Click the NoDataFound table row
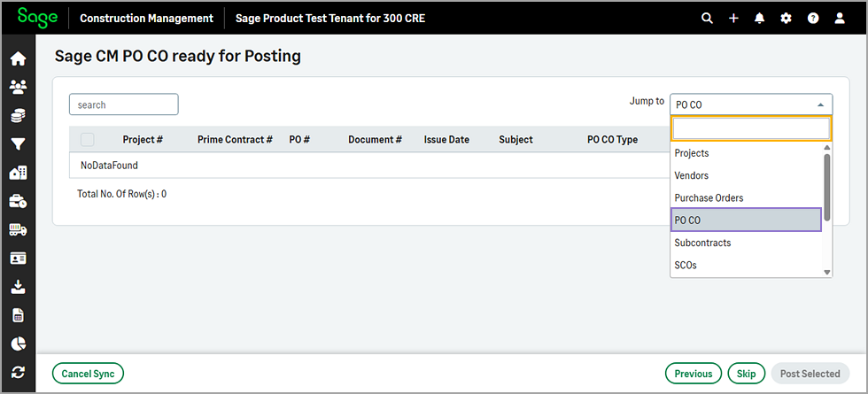Screen dimensions: 868x394 [369, 165]
